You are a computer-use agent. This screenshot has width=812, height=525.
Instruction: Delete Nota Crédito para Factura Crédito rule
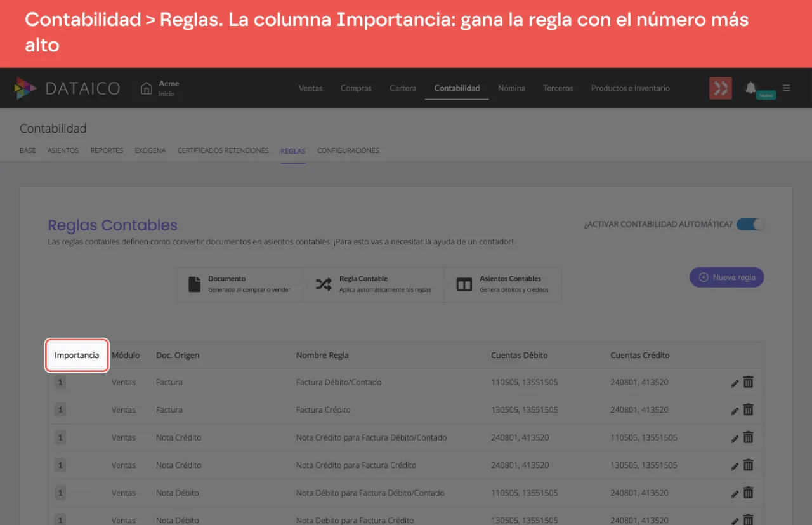[749, 465]
